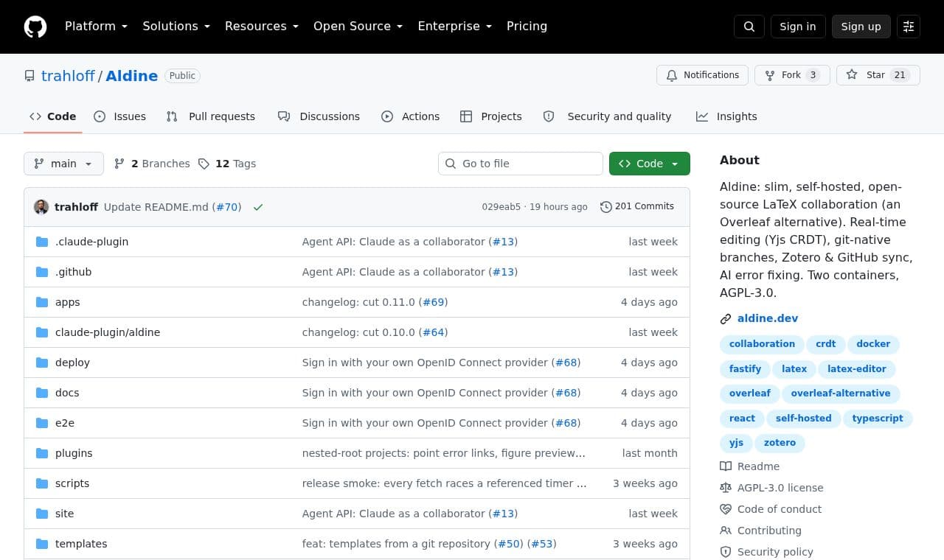Expand the Solutions menu
Screen dimensions: 944x560
click(176, 27)
